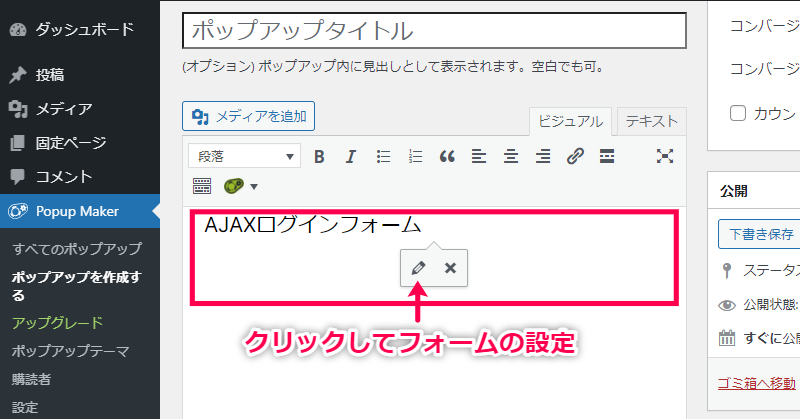Align text left
This screenshot has height=419, width=800.
tap(479, 156)
